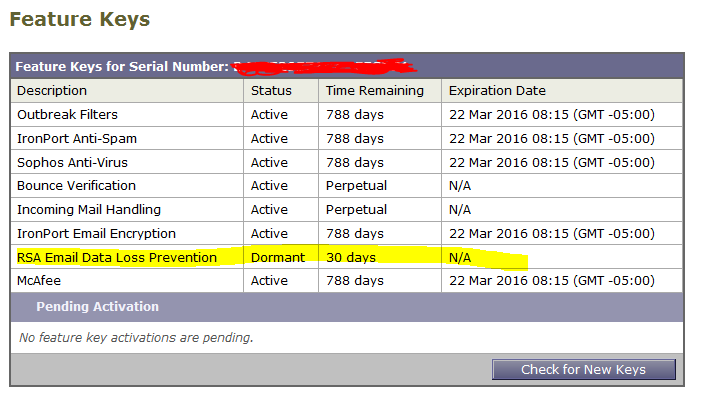
Task: Click Active status in Sophos Anti-Virus row
Action: click(x=269, y=162)
